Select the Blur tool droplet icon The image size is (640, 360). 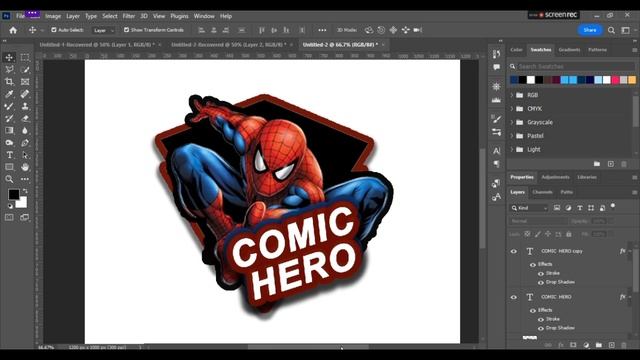[25, 131]
